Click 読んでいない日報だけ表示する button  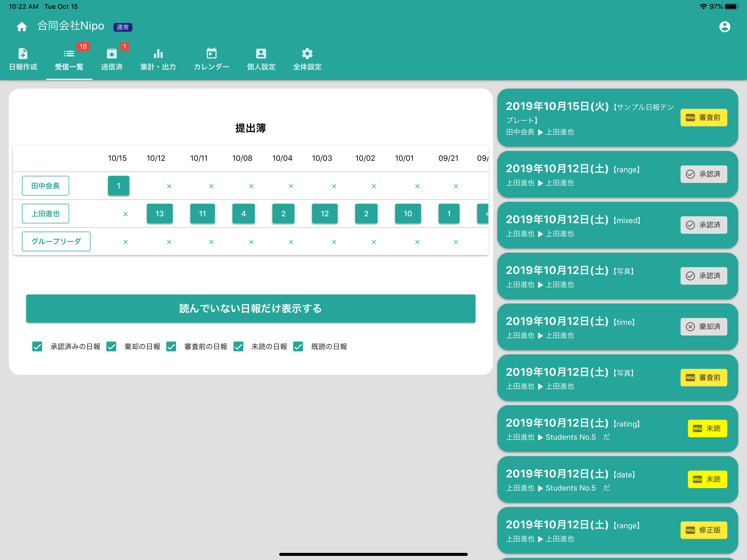250,309
